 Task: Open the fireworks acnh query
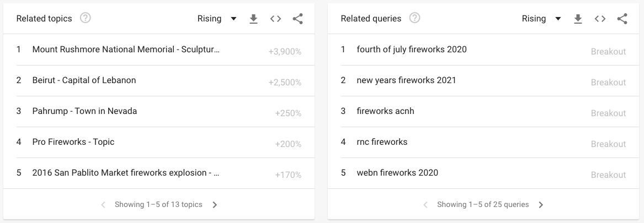(x=484, y=111)
